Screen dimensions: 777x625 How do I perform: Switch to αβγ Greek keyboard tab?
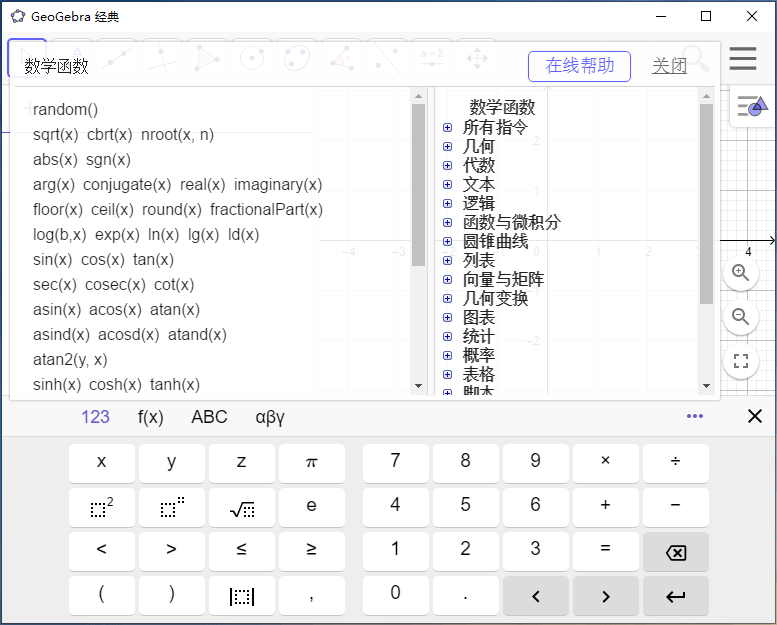(270, 417)
